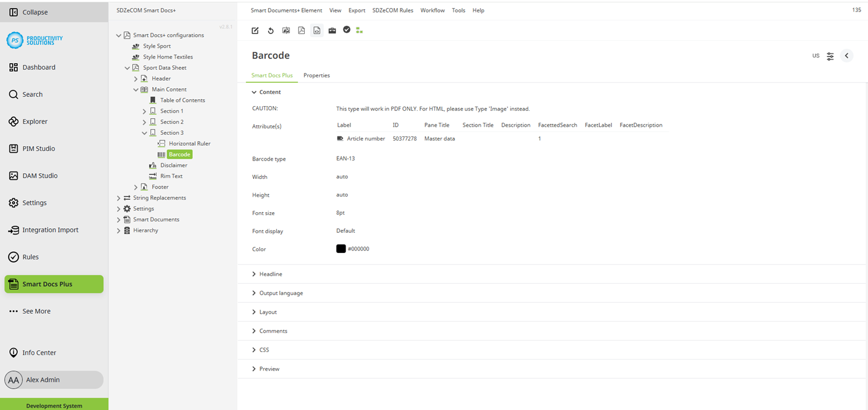
Task: Click the validation checkmark toolbar icon
Action: tap(347, 30)
